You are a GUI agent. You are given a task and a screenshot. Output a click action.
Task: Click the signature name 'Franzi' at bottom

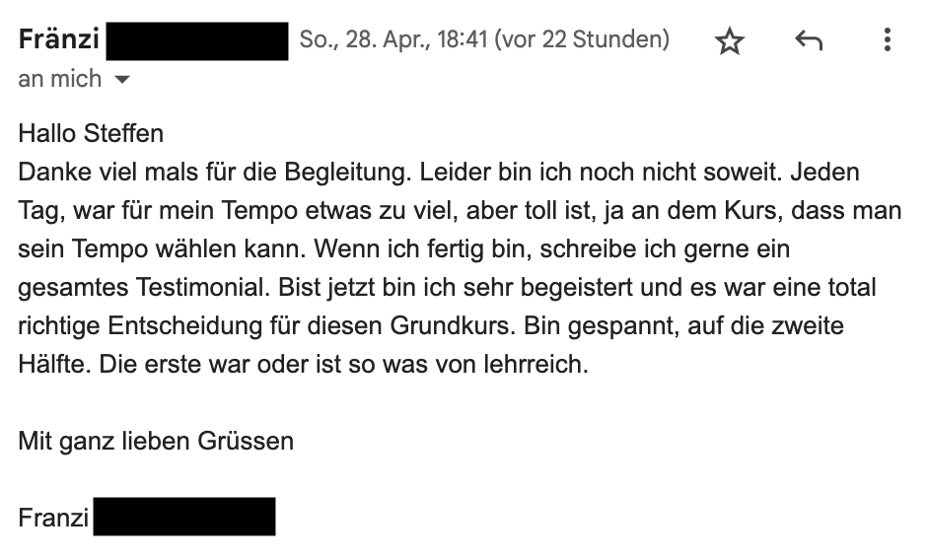(53, 517)
